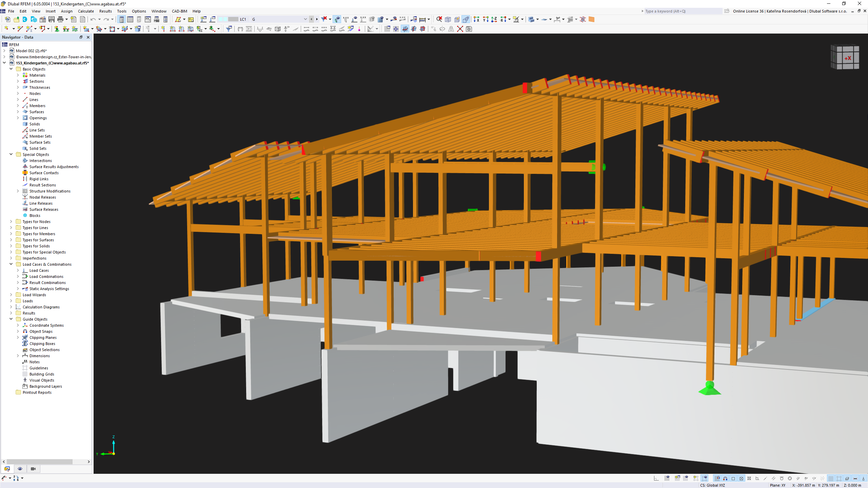Click the Static Analysis Settings button
The height and width of the screenshot is (488, 868).
[x=50, y=288]
